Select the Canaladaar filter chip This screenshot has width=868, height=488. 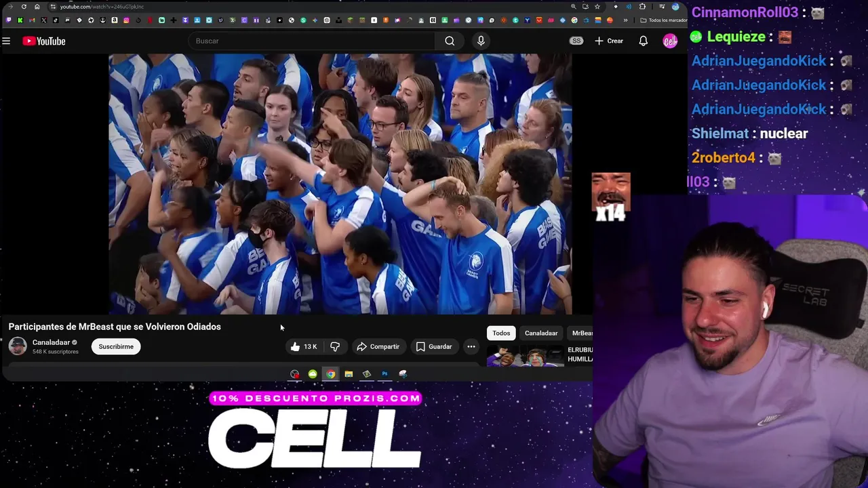(541, 333)
